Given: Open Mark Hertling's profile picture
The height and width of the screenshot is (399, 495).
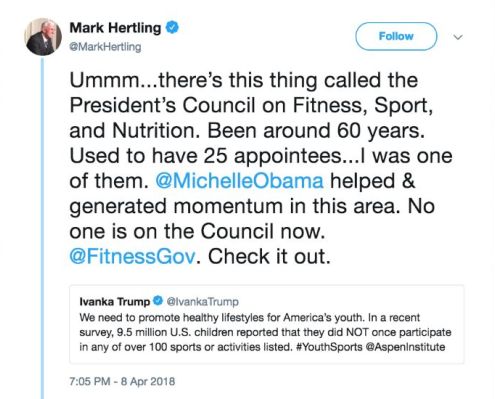Looking at the screenshot, I should 43,37.
